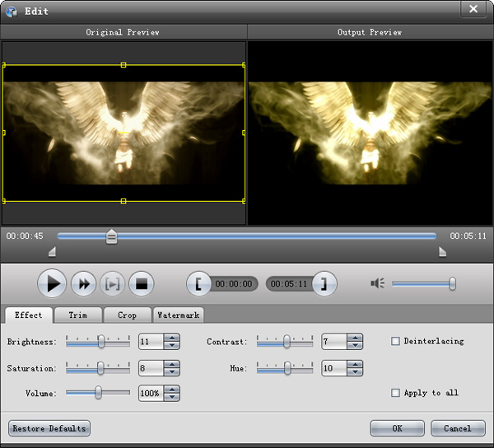This screenshot has width=494, height=448.
Task: Click the Saturation value field showing 8
Action: [x=151, y=368]
